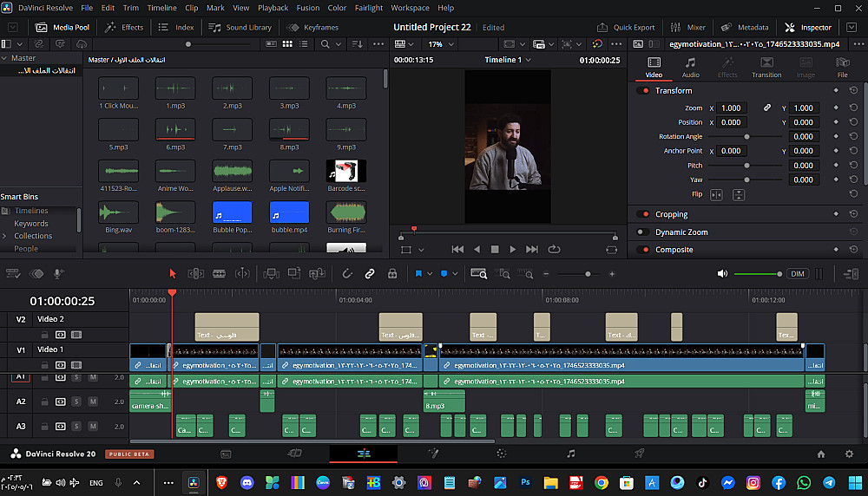
Task: Open the Fusion menu
Action: pyautogui.click(x=307, y=8)
